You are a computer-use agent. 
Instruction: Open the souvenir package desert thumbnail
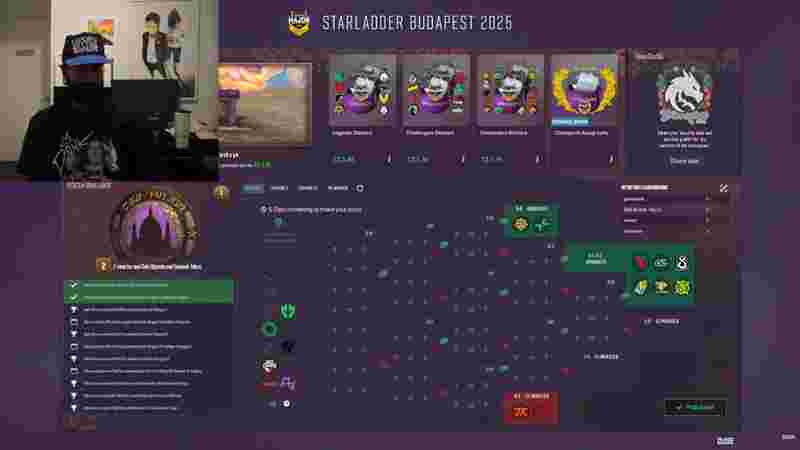[264, 104]
